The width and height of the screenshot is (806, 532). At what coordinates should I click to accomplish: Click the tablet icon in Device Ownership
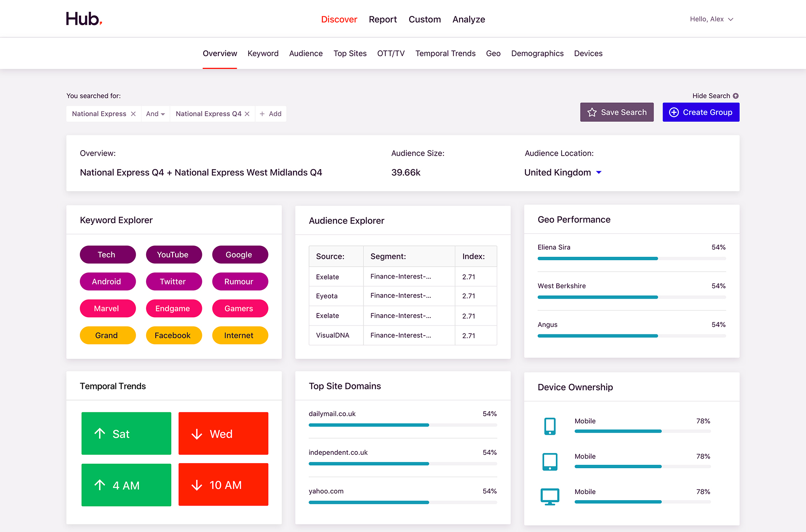pyautogui.click(x=550, y=462)
